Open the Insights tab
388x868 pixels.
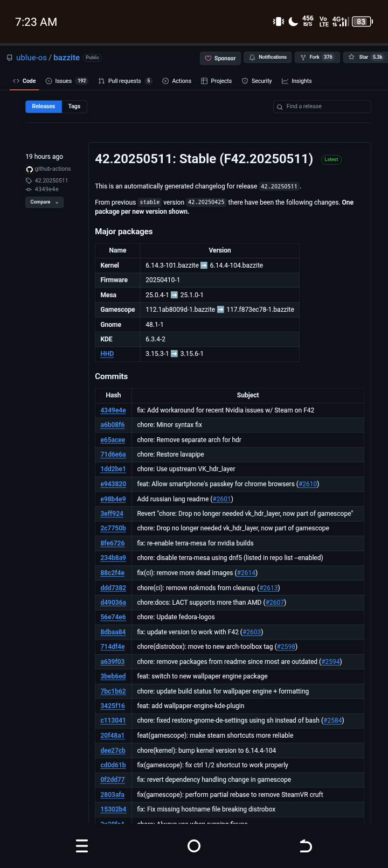pos(297,81)
